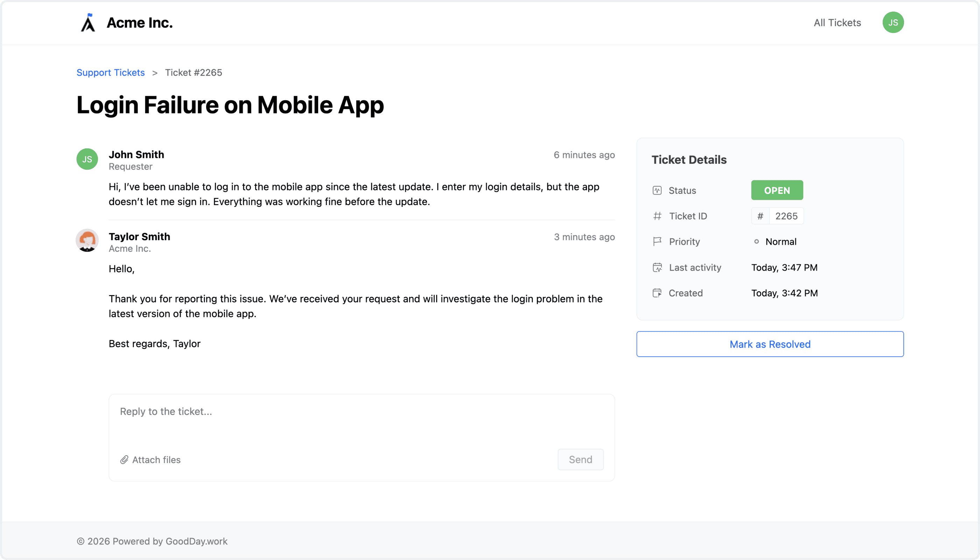Click the Best regards, Taylor line
Image resolution: width=980 pixels, height=560 pixels.
(154, 343)
